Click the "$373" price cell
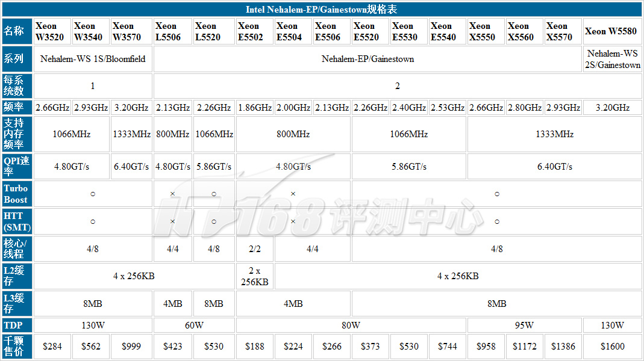 point(370,347)
